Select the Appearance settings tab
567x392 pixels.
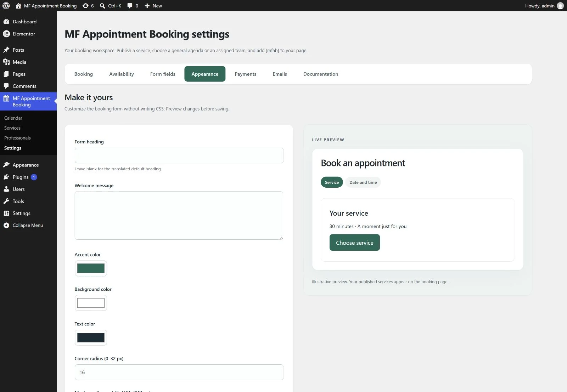point(205,74)
